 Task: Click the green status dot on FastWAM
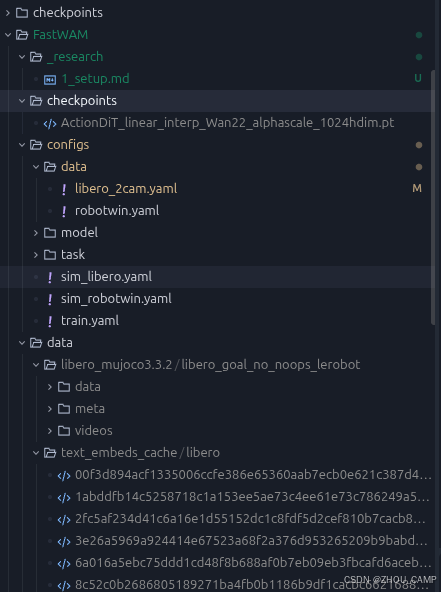coord(419,35)
